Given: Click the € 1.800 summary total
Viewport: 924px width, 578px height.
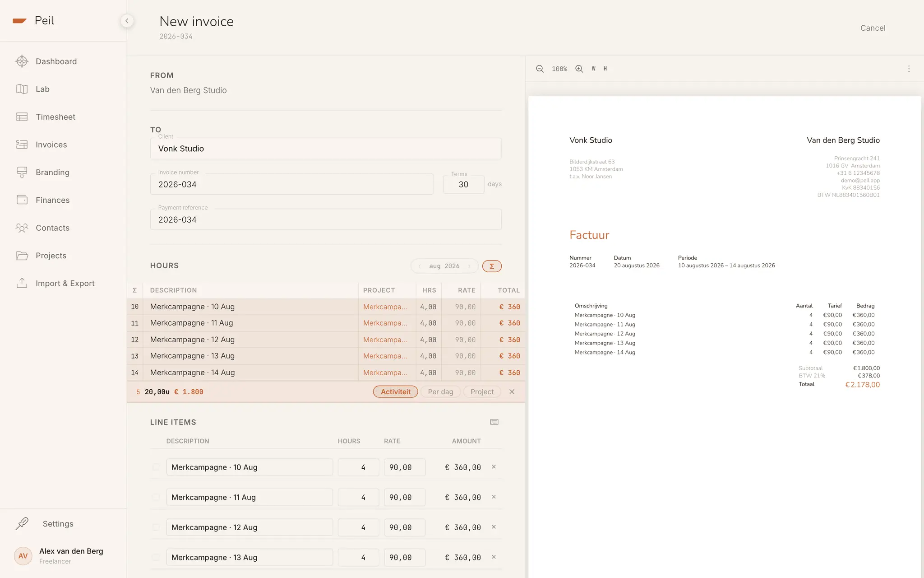Looking at the screenshot, I should tap(189, 392).
